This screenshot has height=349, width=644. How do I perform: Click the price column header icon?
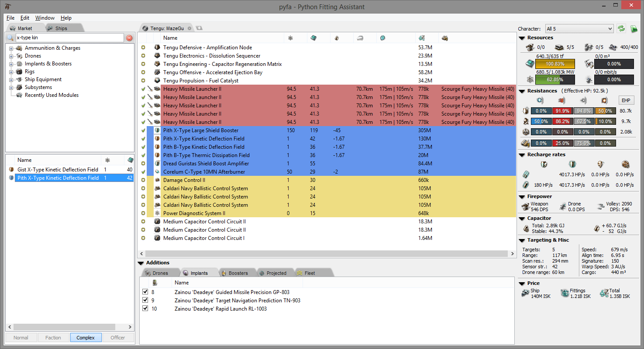(421, 38)
